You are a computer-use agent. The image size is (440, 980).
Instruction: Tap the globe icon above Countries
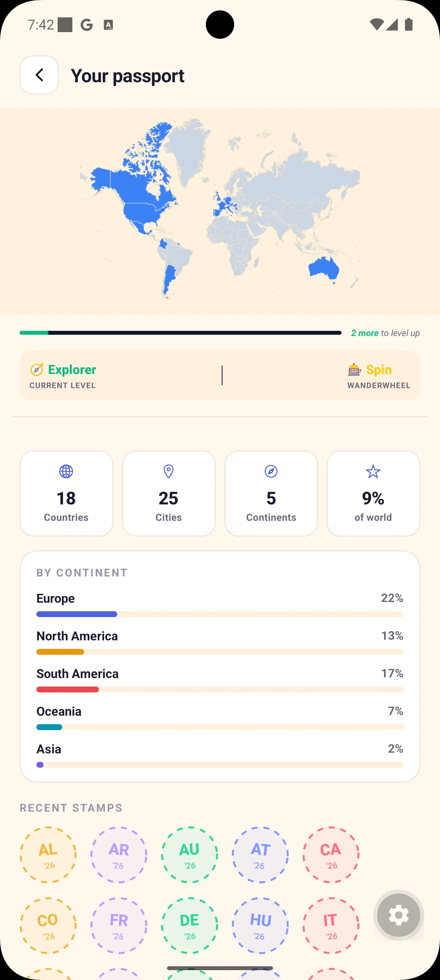point(66,471)
